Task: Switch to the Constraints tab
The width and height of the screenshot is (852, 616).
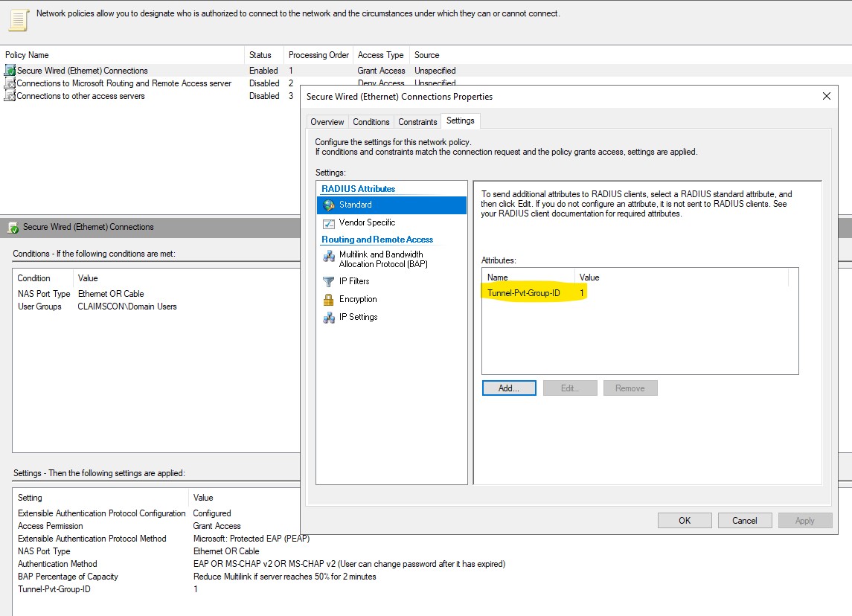Action: (x=417, y=121)
